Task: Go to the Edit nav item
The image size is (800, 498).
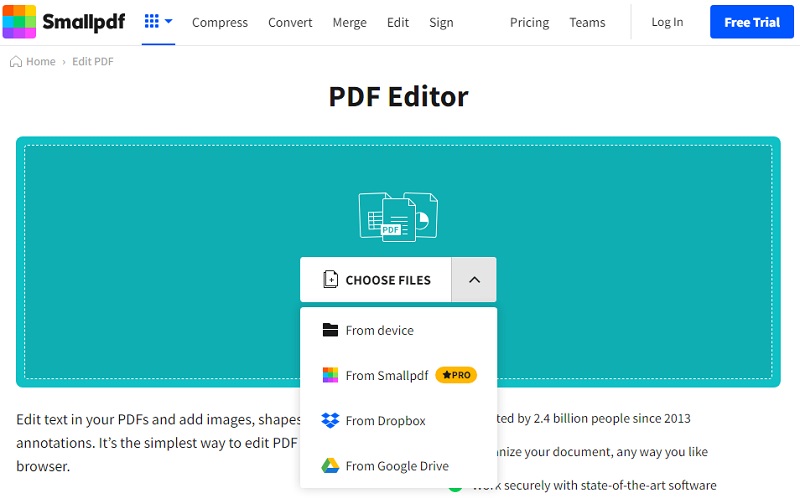Action: point(398,22)
